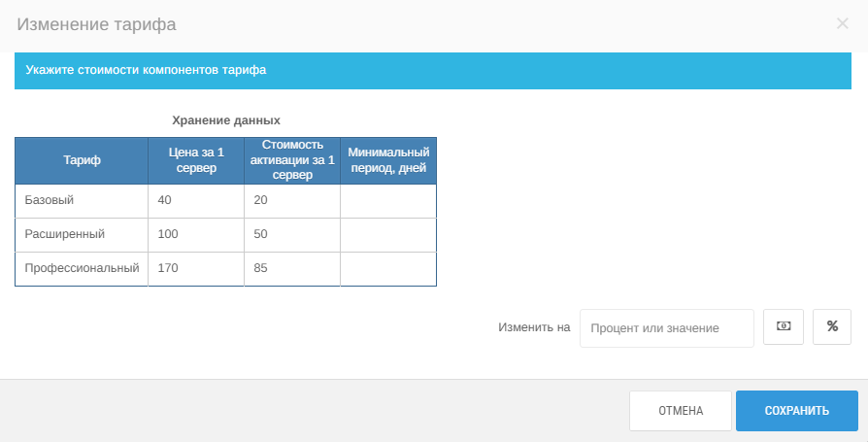The image size is (868, 442).
Task: Click the 'Цена за 1 сервер' column header
Action: [196, 160]
